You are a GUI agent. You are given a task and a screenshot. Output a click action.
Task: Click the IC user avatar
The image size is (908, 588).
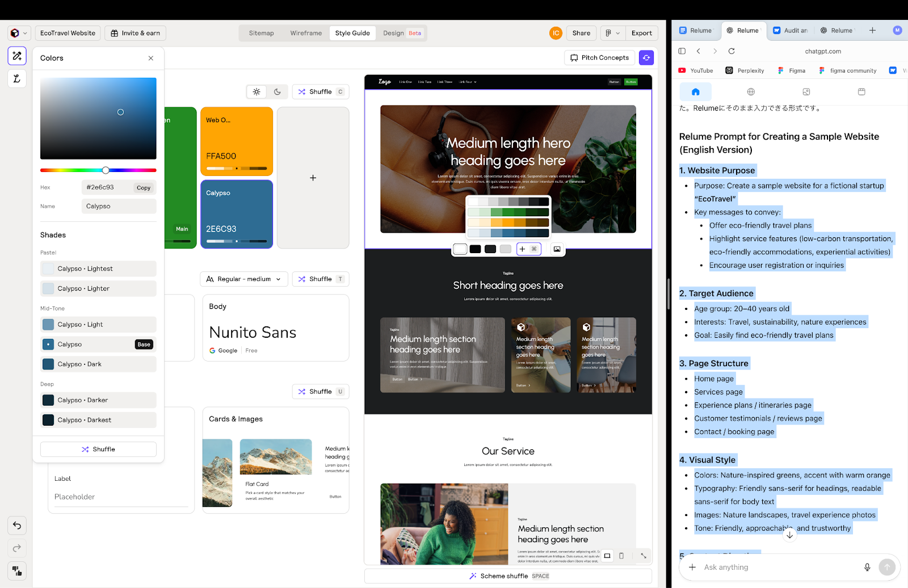(556, 33)
